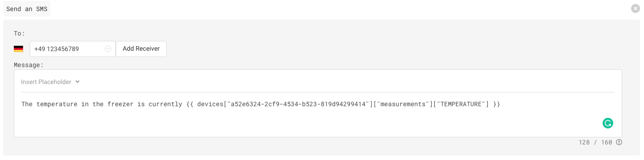Close the Send an SMS panel
The image size is (644, 160).
point(636,8)
